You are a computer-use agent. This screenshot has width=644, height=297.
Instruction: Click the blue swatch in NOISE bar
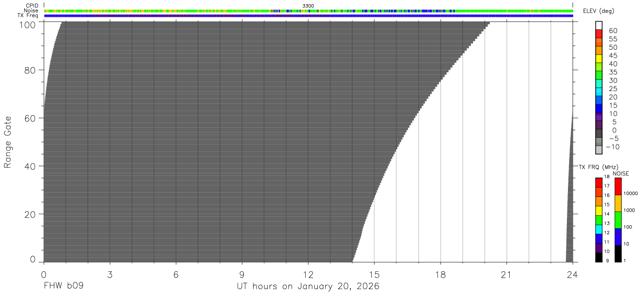click(x=618, y=237)
